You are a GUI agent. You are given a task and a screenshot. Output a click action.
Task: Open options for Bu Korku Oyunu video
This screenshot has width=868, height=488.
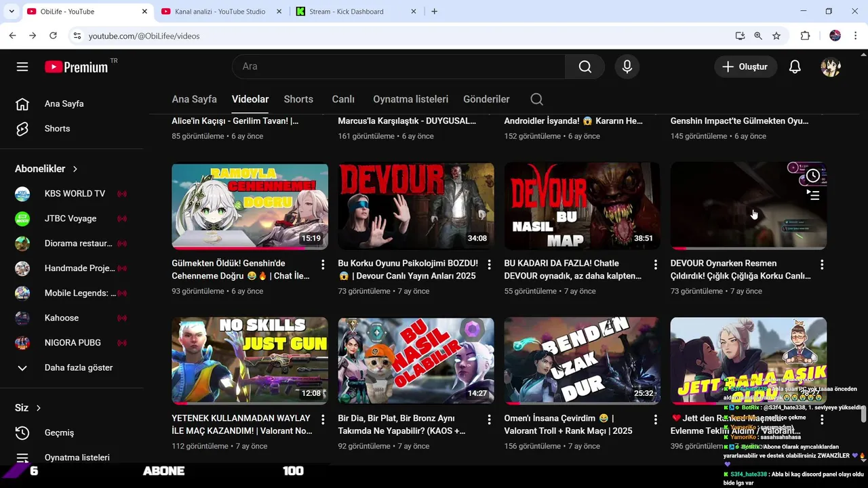(489, 264)
